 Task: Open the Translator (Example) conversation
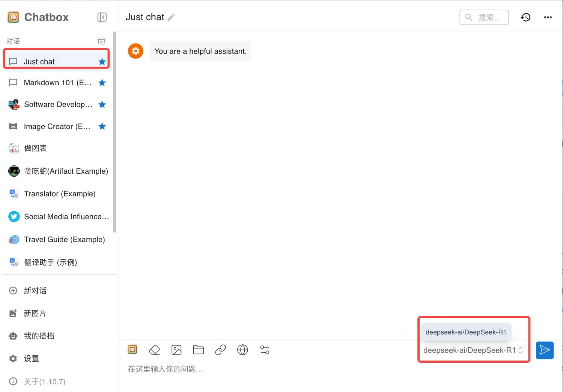[57, 194]
